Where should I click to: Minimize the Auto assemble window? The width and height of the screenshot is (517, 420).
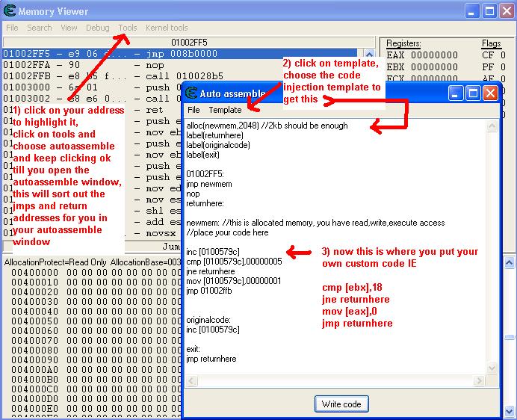click(456, 93)
